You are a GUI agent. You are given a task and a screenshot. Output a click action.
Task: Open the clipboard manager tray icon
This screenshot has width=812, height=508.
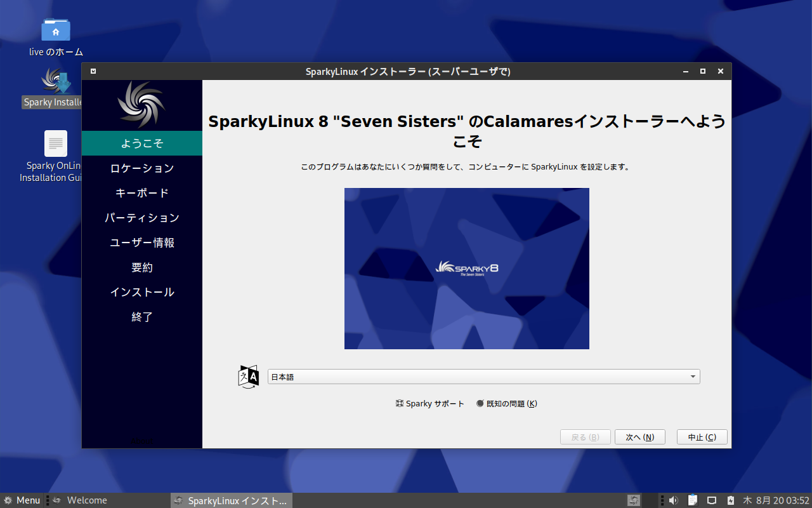pyautogui.click(x=693, y=500)
